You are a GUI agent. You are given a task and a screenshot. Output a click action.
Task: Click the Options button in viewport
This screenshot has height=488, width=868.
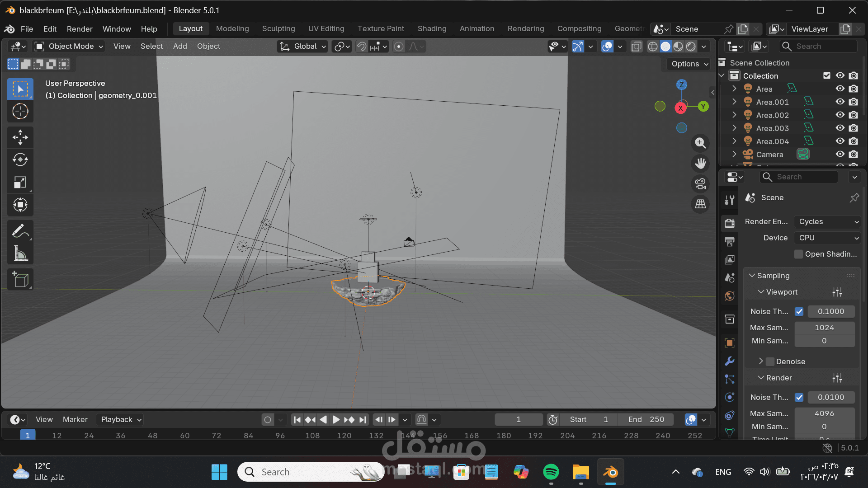(x=689, y=64)
